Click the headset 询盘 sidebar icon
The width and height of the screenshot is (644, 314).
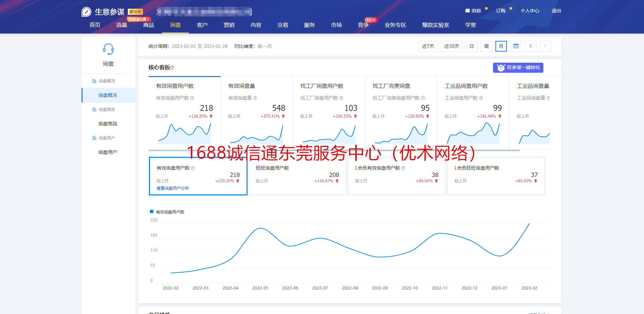tap(108, 49)
